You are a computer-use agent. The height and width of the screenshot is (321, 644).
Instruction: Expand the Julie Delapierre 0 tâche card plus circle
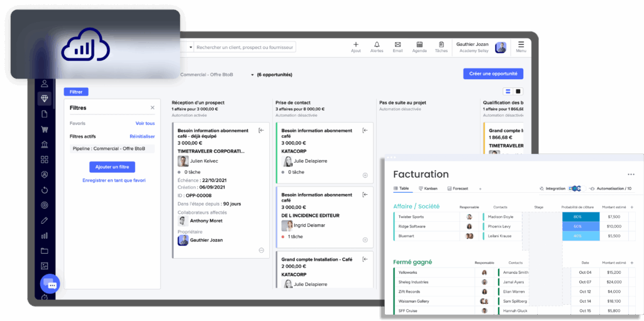coord(365,175)
